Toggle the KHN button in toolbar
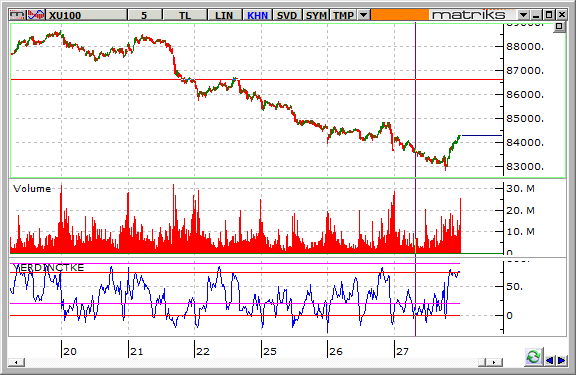Image resolution: width=576 pixels, height=375 pixels. [258, 15]
